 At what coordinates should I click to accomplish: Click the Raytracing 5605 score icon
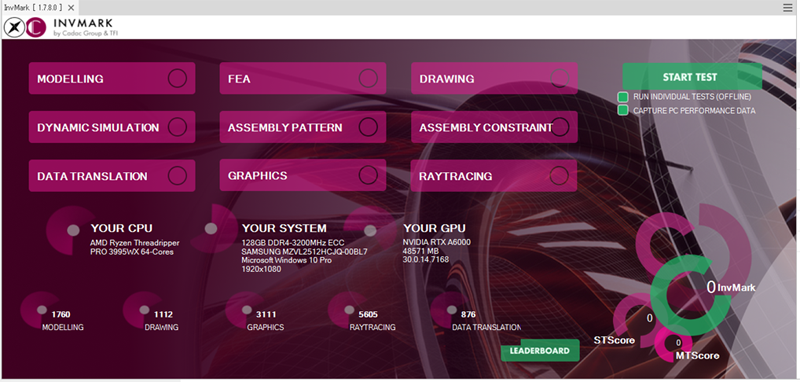tap(347, 310)
